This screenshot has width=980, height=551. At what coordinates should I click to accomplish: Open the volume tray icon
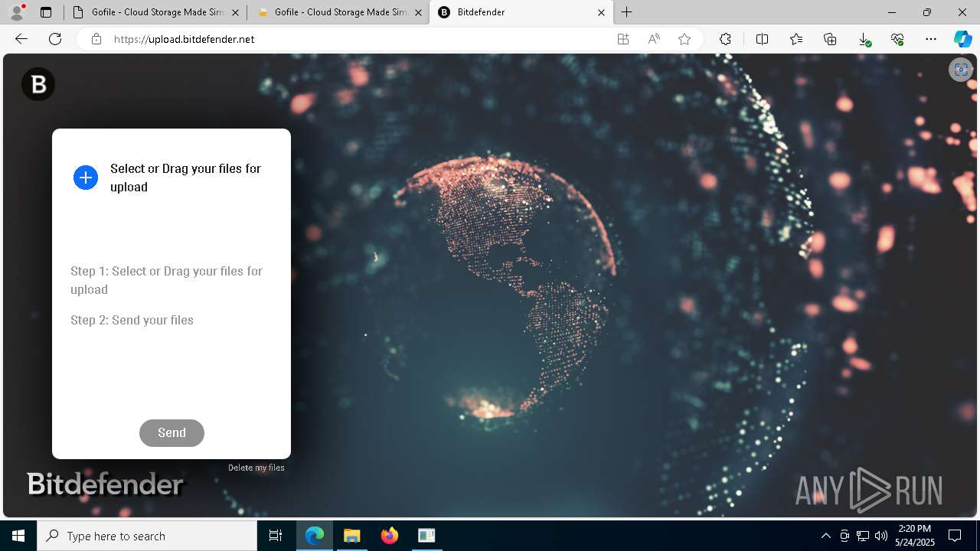[x=881, y=536]
